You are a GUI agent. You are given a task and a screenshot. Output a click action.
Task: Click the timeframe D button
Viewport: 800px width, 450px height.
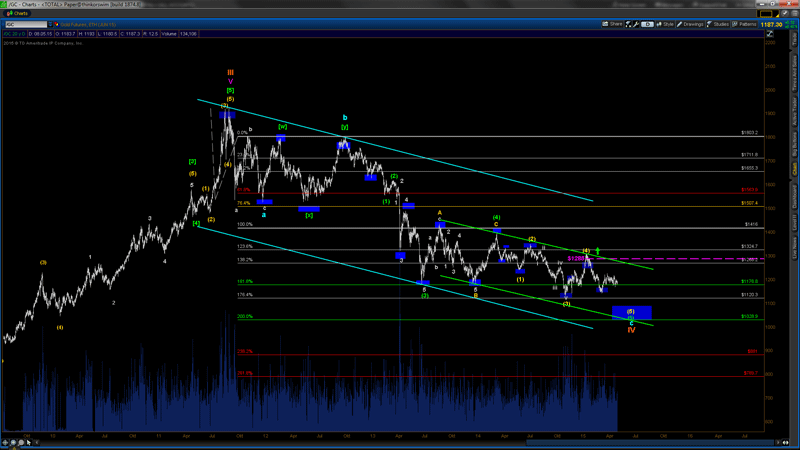click(x=648, y=23)
